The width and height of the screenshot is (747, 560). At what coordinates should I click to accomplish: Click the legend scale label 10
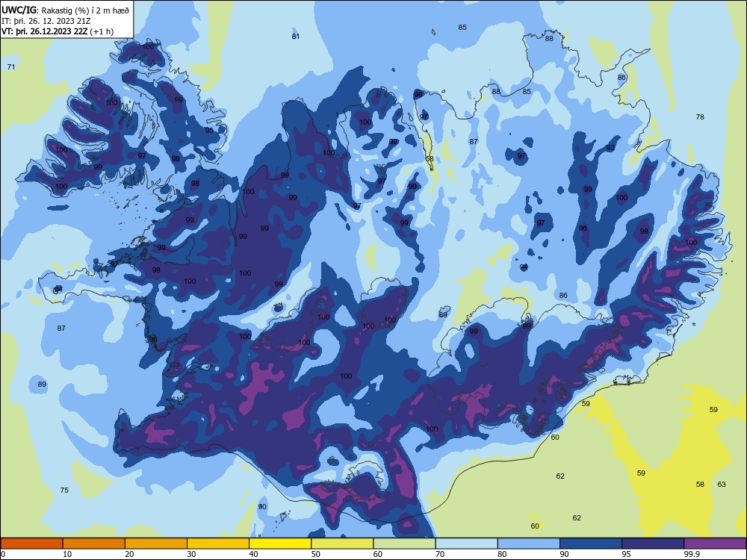67,554
